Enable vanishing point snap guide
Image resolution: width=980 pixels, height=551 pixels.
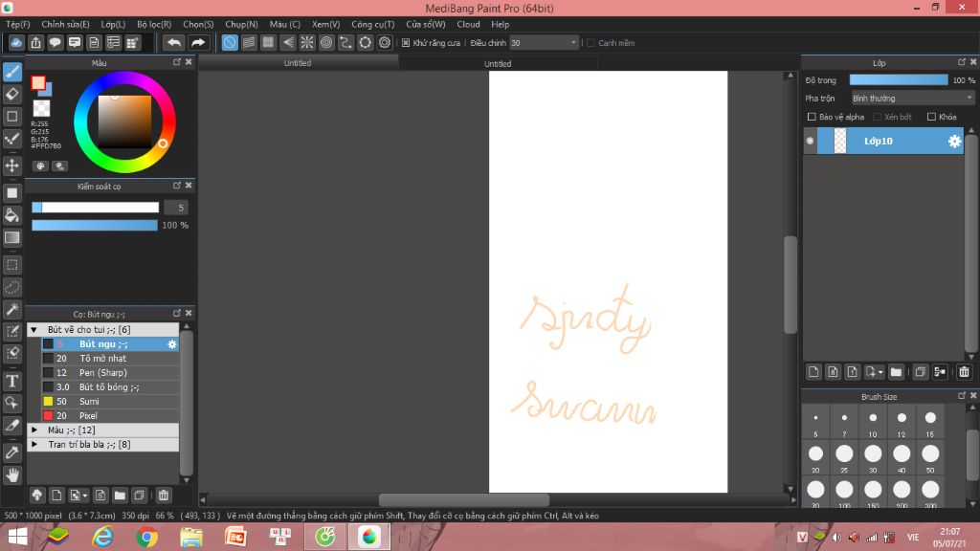[287, 42]
